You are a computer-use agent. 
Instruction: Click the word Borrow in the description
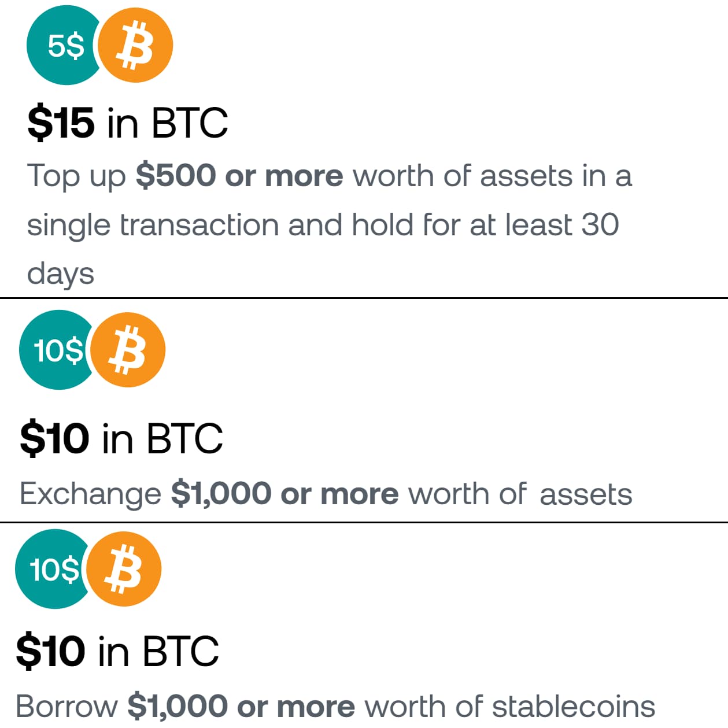coord(66,706)
